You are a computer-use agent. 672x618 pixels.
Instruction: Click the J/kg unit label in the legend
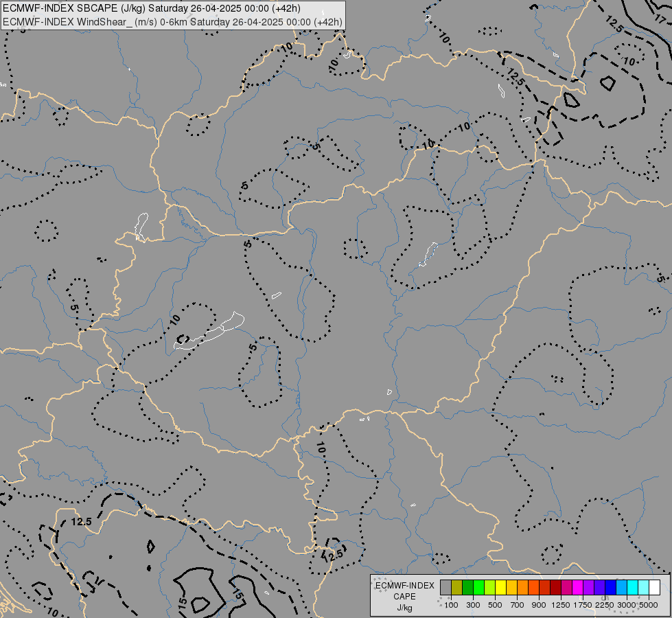pos(404,608)
